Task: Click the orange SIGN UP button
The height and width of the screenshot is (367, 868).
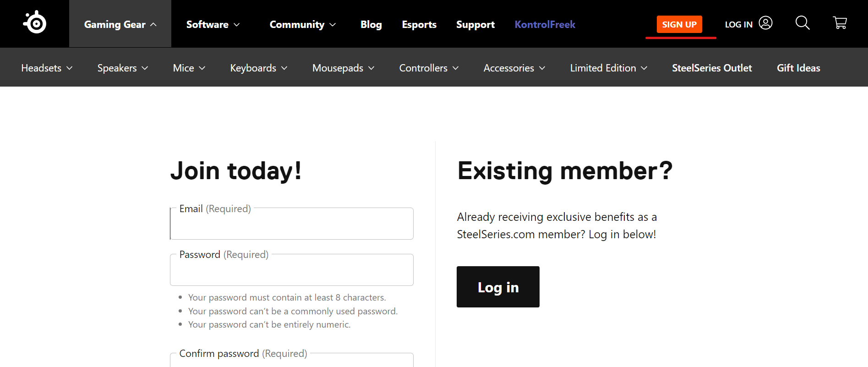Action: point(679,24)
